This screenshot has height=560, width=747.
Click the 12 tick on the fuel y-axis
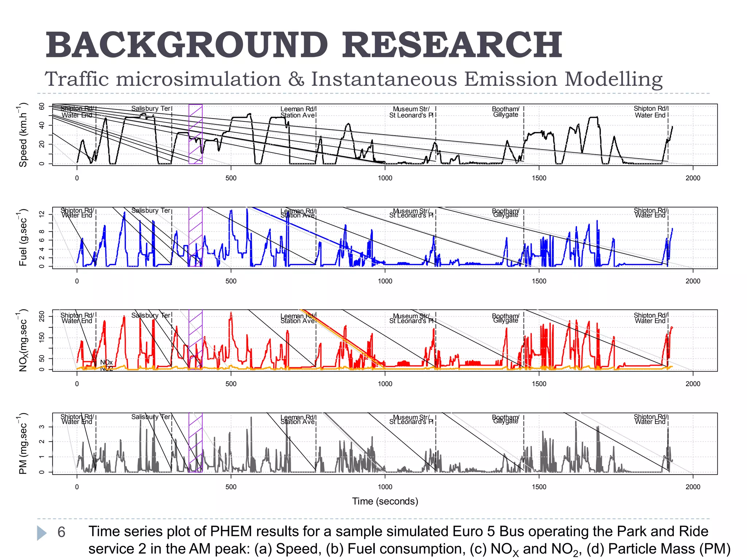click(42, 214)
